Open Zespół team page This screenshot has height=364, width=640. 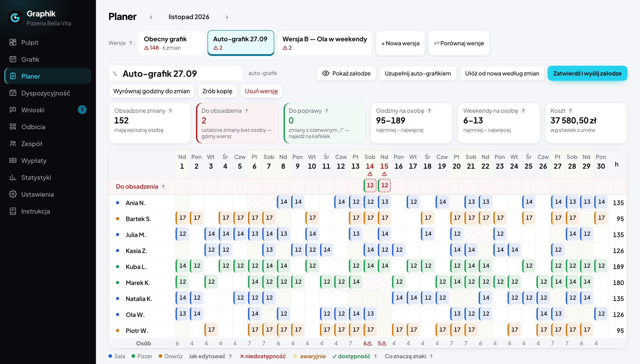(48, 144)
